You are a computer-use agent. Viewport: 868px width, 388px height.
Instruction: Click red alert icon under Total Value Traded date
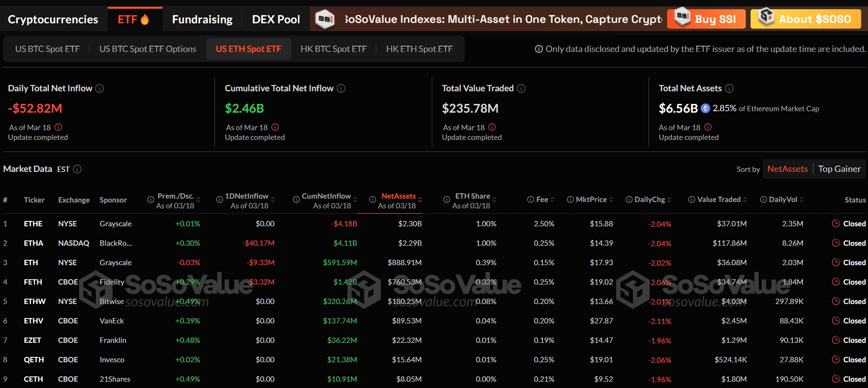[492, 127]
